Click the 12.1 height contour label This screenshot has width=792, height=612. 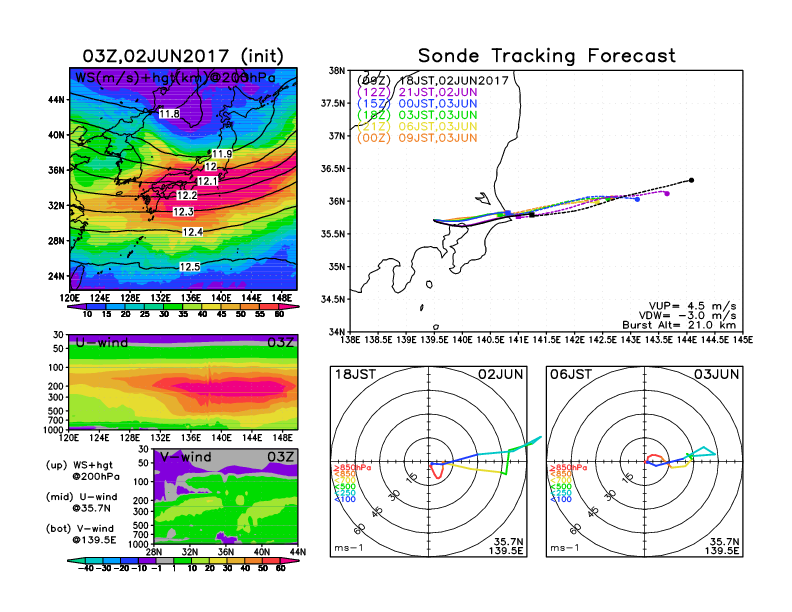(207, 181)
